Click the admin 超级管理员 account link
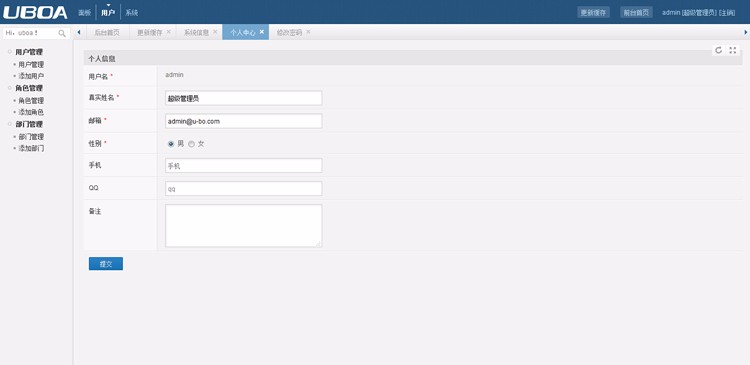The image size is (750, 365). tap(689, 13)
